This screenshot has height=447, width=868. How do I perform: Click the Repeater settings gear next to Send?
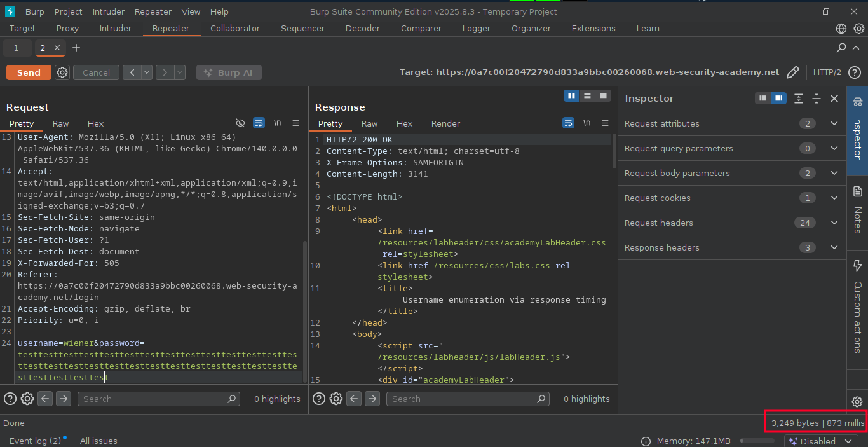pyautogui.click(x=62, y=72)
